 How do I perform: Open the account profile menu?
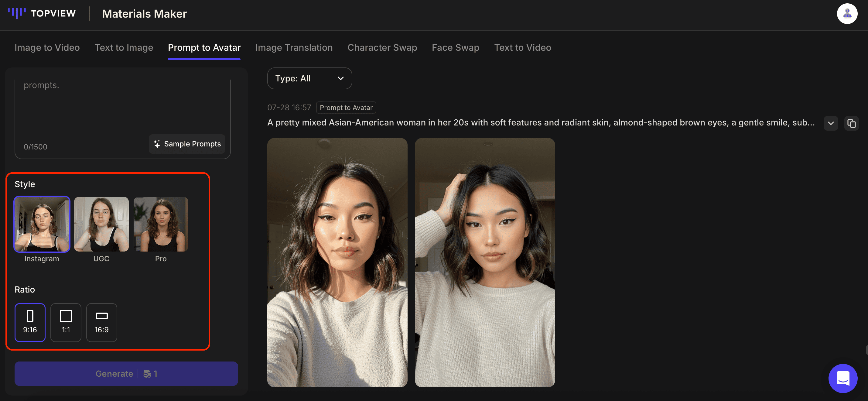[847, 13]
